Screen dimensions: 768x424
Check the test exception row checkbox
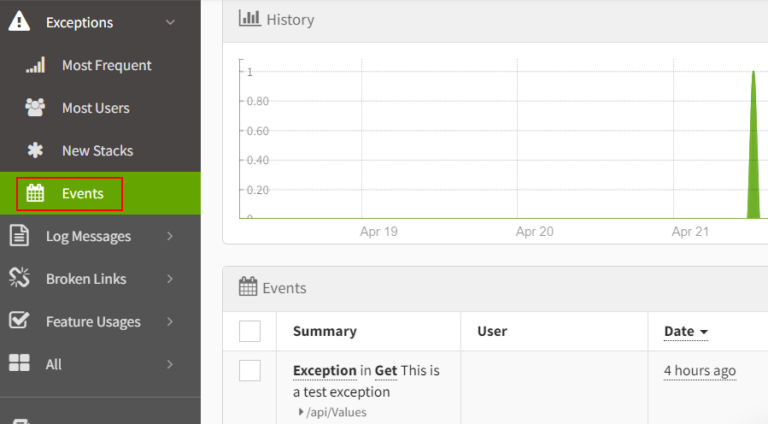250,371
